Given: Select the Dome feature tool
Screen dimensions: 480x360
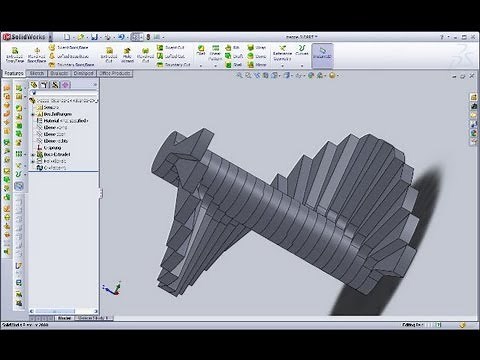Looking at the screenshot, I should pos(257,56).
